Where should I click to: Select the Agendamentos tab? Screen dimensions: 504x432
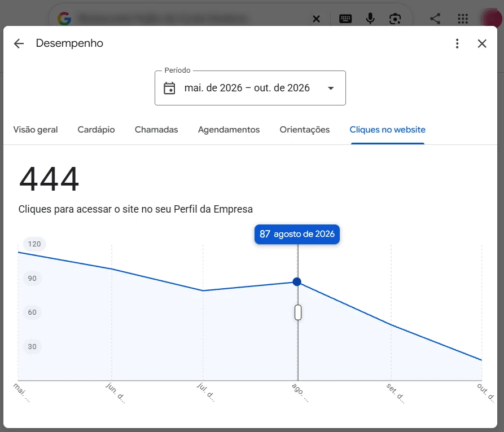point(229,130)
